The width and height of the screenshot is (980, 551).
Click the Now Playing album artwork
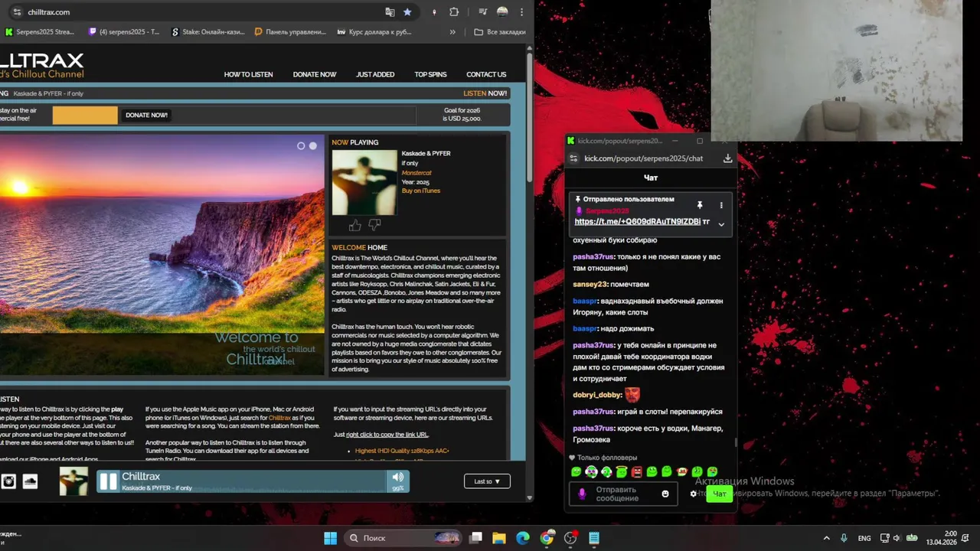(364, 182)
